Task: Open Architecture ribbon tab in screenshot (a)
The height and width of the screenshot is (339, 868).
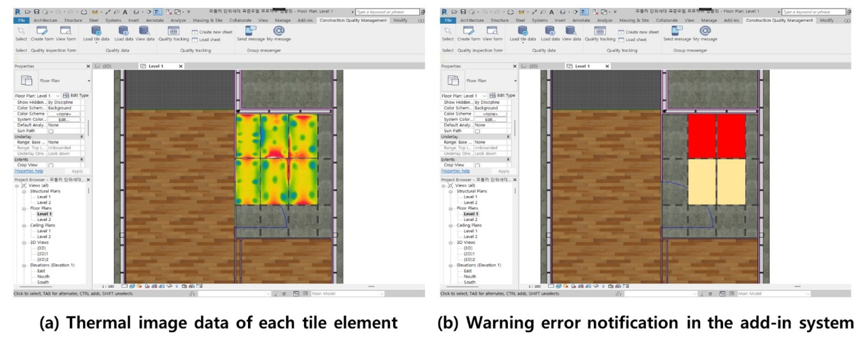Action: pyautogui.click(x=45, y=20)
